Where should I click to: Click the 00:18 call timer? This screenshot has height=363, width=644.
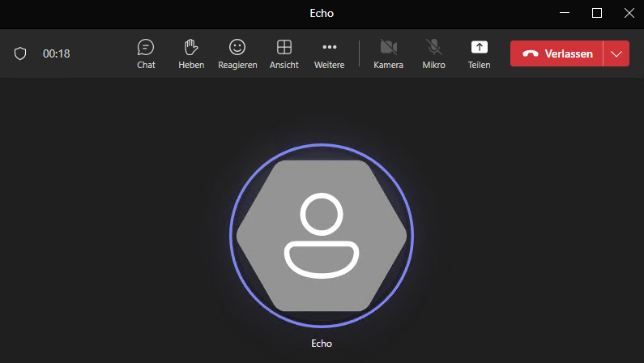click(x=57, y=53)
